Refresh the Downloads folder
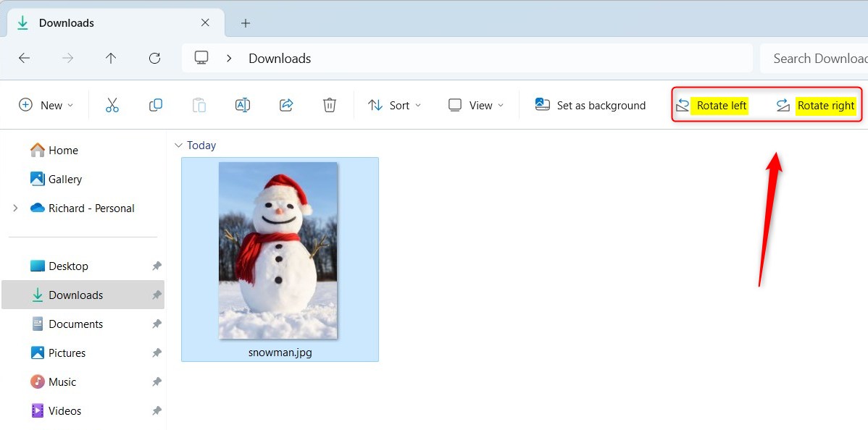 (x=154, y=58)
